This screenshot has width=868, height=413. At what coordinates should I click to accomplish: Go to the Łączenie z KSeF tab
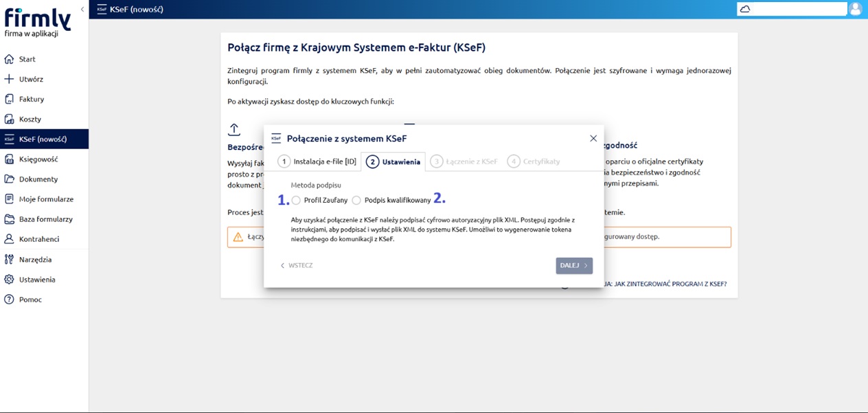coord(464,161)
